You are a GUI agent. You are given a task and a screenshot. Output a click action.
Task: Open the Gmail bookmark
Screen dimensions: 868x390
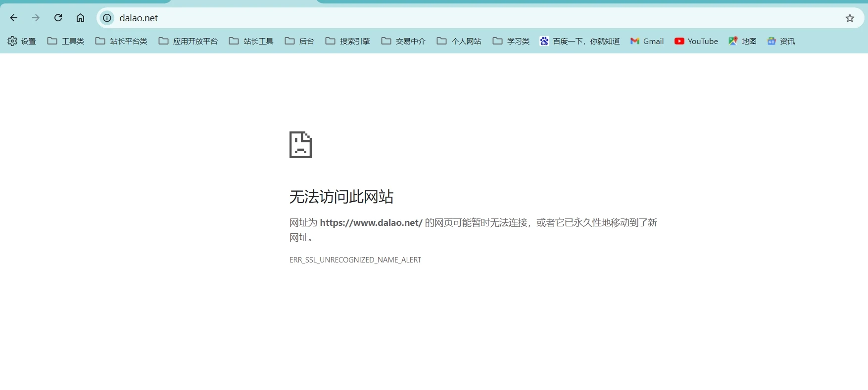click(x=647, y=41)
